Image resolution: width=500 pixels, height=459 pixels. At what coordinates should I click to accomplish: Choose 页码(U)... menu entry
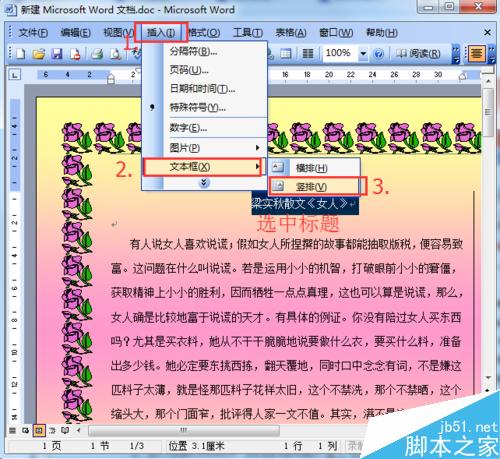pos(204,70)
